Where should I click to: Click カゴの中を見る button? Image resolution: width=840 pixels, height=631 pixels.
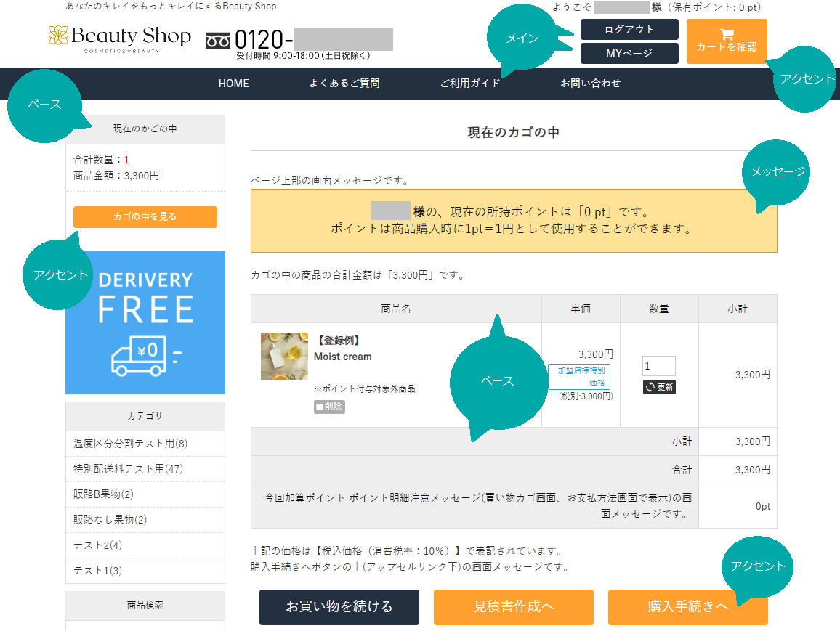[145, 217]
